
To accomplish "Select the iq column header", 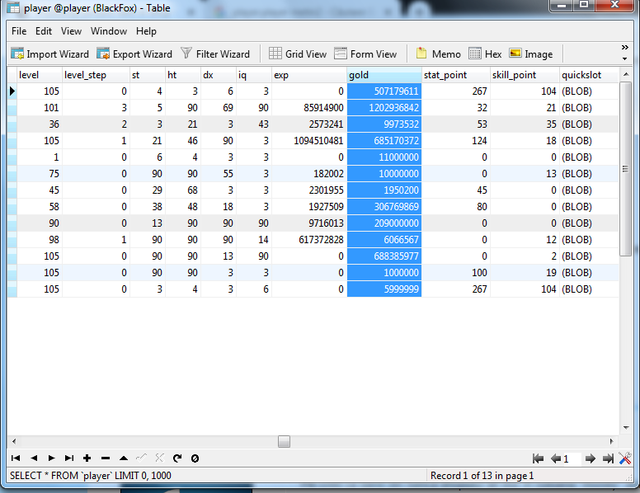I will coord(254,75).
